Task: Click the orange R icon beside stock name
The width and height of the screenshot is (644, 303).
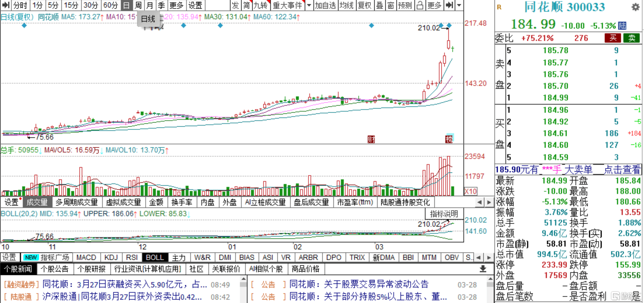Action: (499, 7)
